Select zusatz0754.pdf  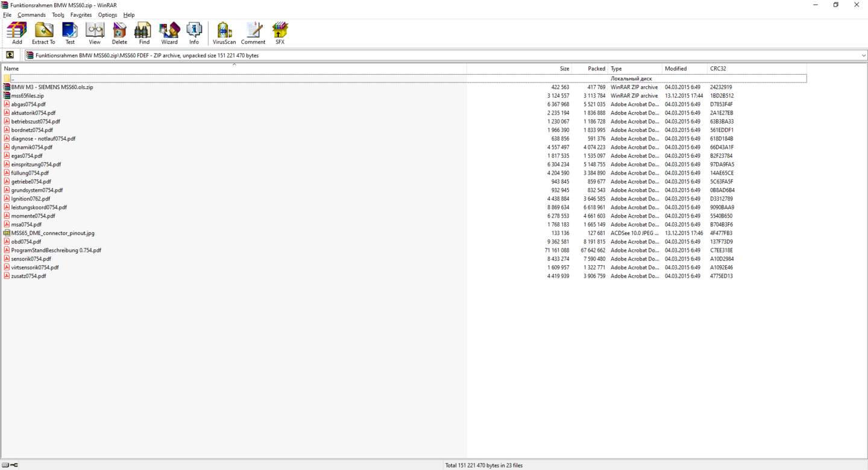pyautogui.click(x=28, y=276)
